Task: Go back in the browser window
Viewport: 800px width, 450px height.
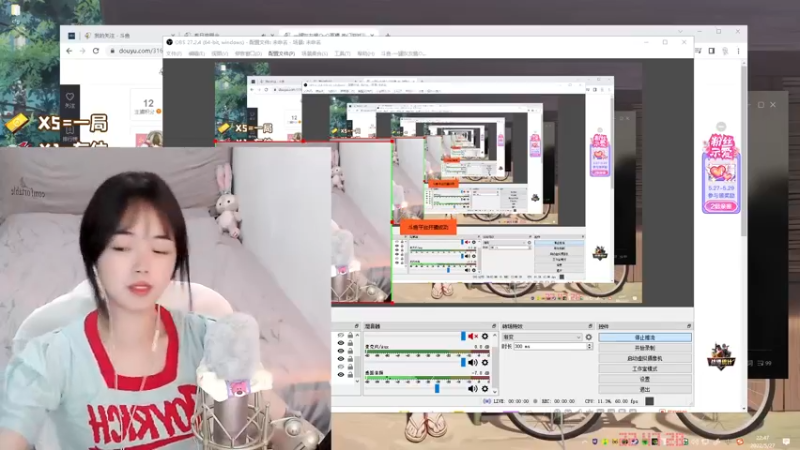Action: point(69,51)
